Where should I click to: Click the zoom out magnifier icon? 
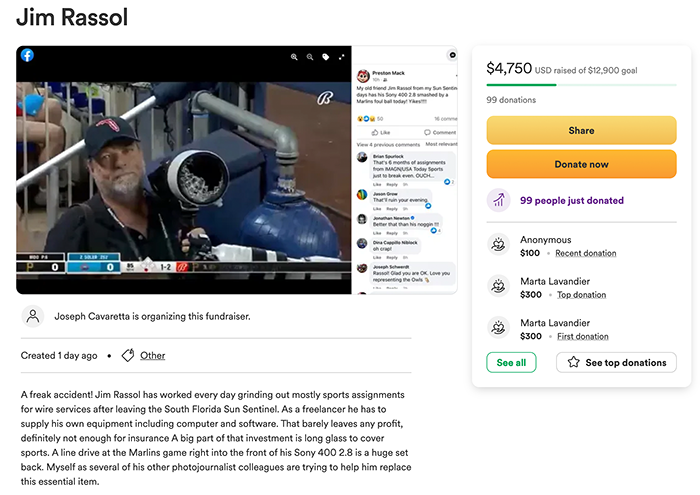[x=310, y=57]
